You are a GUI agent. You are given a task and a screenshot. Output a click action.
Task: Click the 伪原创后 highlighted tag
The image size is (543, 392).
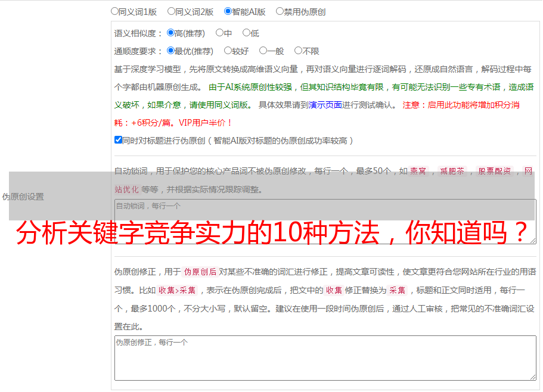[x=200, y=272]
